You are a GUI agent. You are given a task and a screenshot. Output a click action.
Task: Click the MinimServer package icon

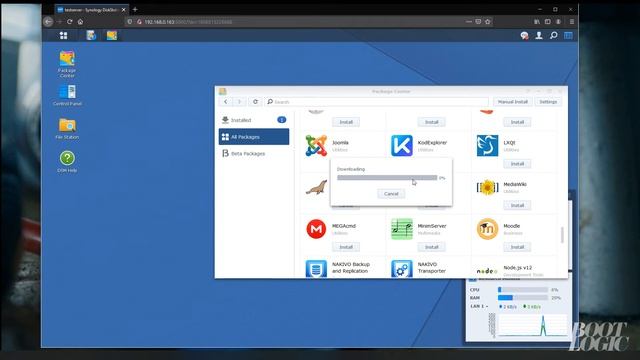(402, 229)
